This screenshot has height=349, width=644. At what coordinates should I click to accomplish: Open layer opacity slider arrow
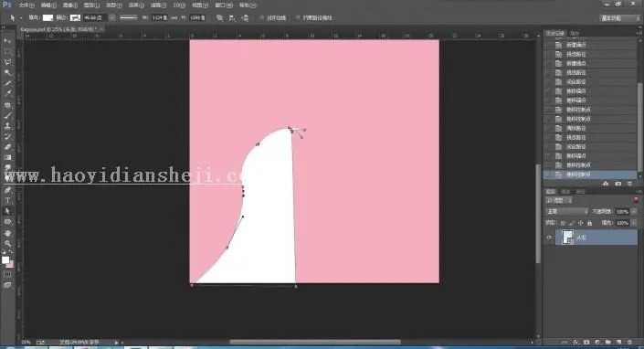click(634, 211)
